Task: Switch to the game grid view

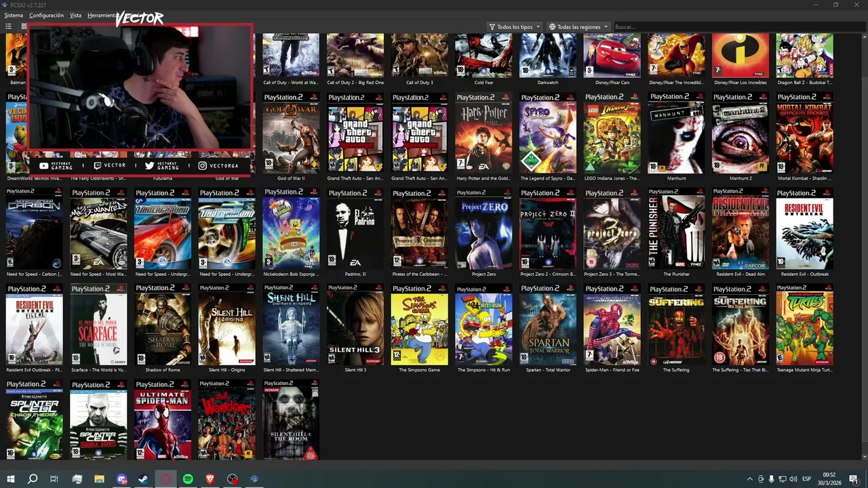Action: tap(24, 26)
